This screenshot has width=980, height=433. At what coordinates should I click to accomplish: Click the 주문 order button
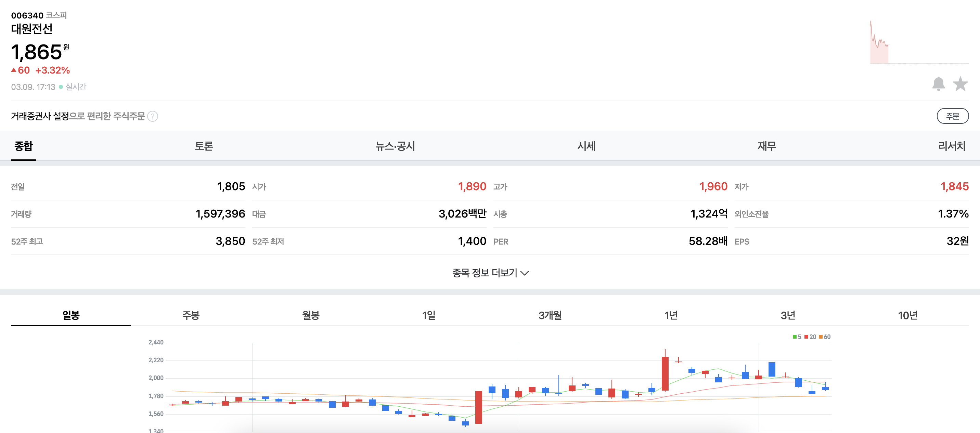[952, 116]
